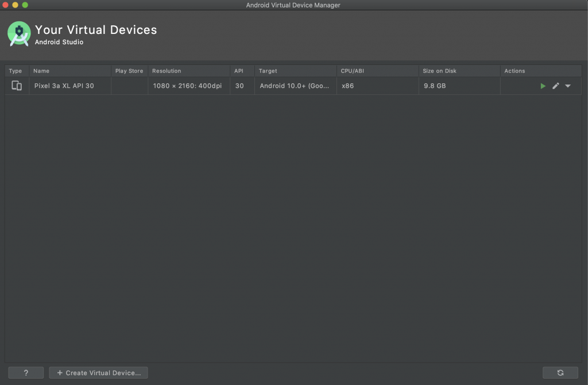Edit the Pixel 3a XL AVD with pencil icon
The height and width of the screenshot is (385, 588).
[556, 86]
